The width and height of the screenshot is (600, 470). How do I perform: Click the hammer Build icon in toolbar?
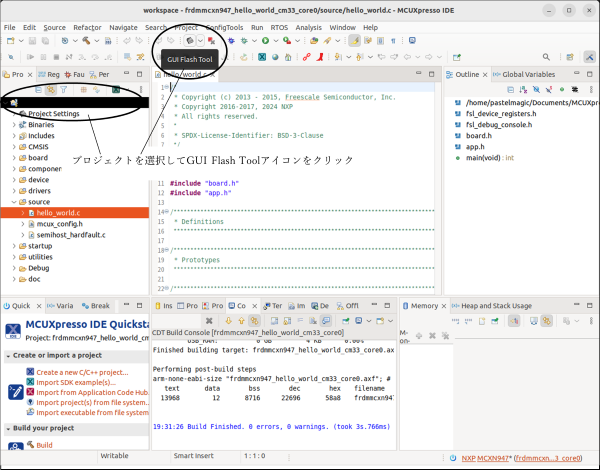[x=88, y=41]
